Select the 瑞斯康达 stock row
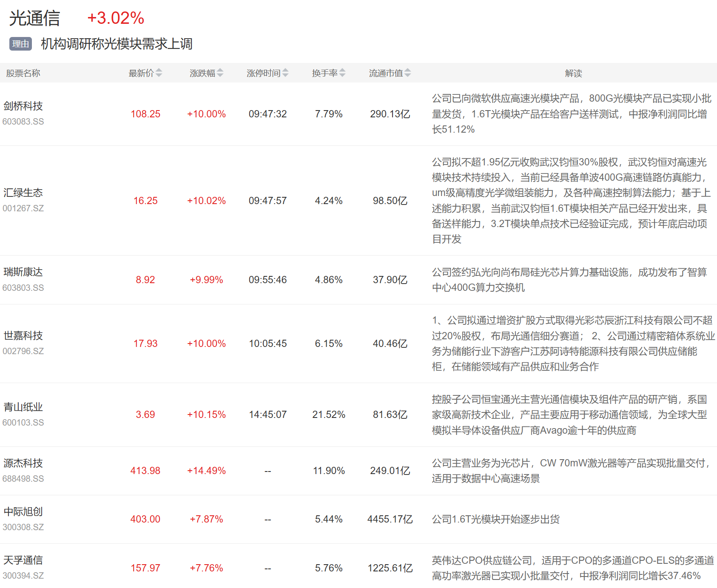The height and width of the screenshot is (588, 717). pyautogui.click(x=23, y=272)
